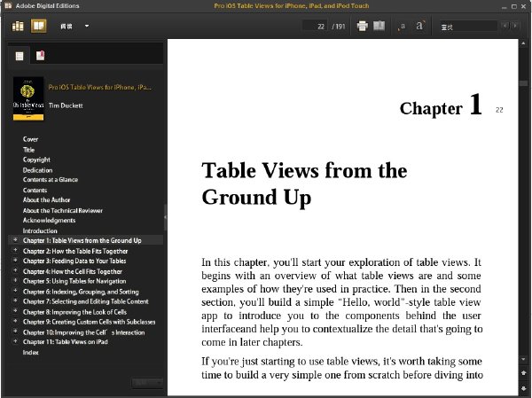Image resolution: width=532 pixels, height=398 pixels.
Task: Collapse sidebar using splitter handle
Action: [165, 216]
